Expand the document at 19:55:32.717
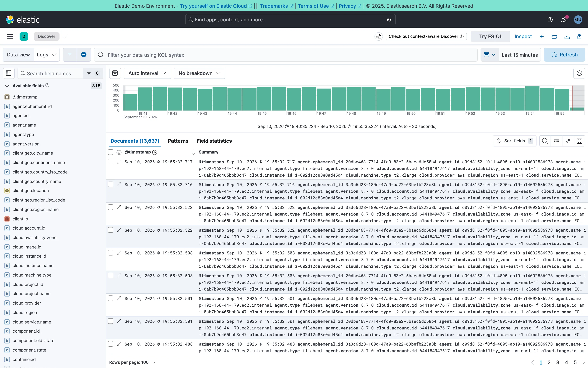This screenshot has height=368, width=588. 119,162
